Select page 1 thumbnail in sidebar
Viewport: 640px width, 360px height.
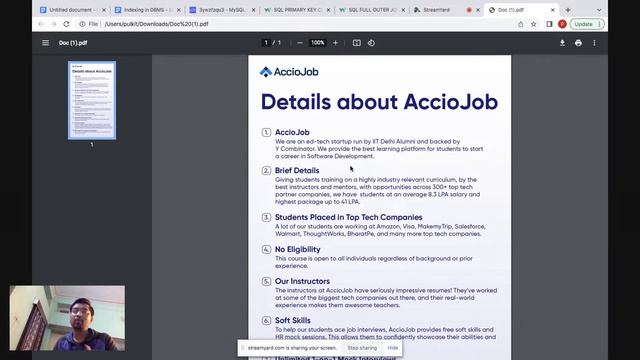(x=92, y=100)
